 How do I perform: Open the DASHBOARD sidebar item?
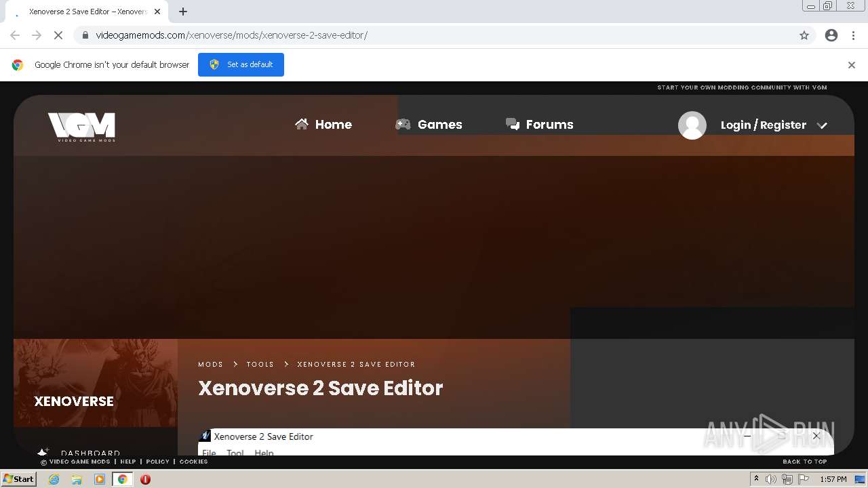coord(90,453)
